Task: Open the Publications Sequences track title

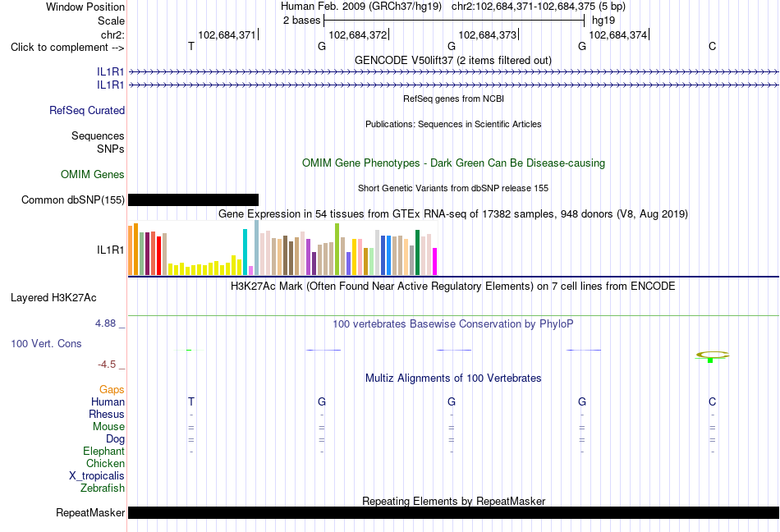Action: point(453,124)
